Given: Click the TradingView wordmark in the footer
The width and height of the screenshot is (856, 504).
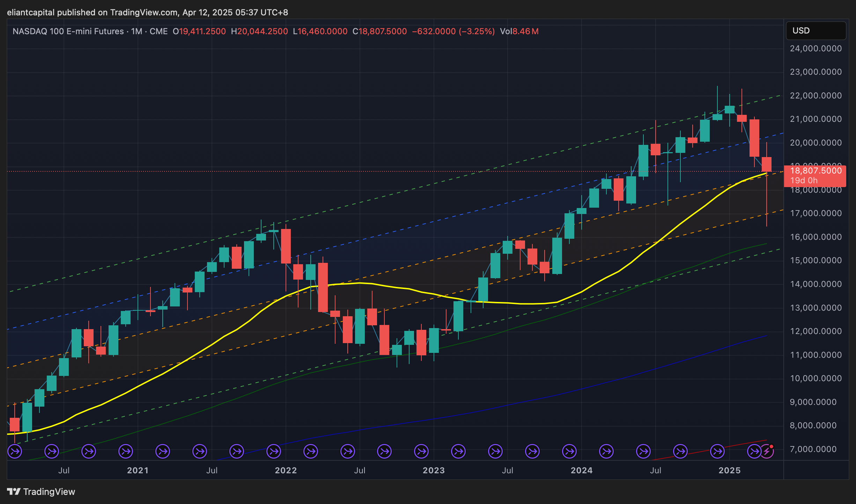Looking at the screenshot, I should (49, 491).
